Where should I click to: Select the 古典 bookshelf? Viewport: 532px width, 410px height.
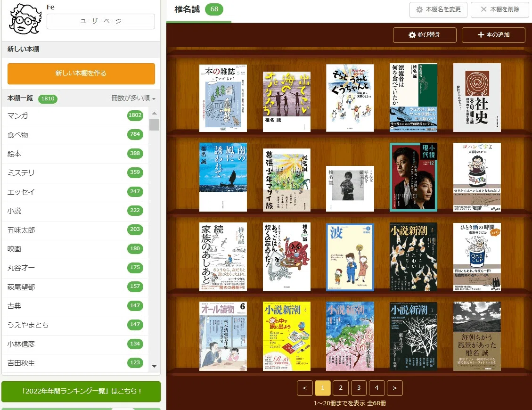[x=75, y=306]
